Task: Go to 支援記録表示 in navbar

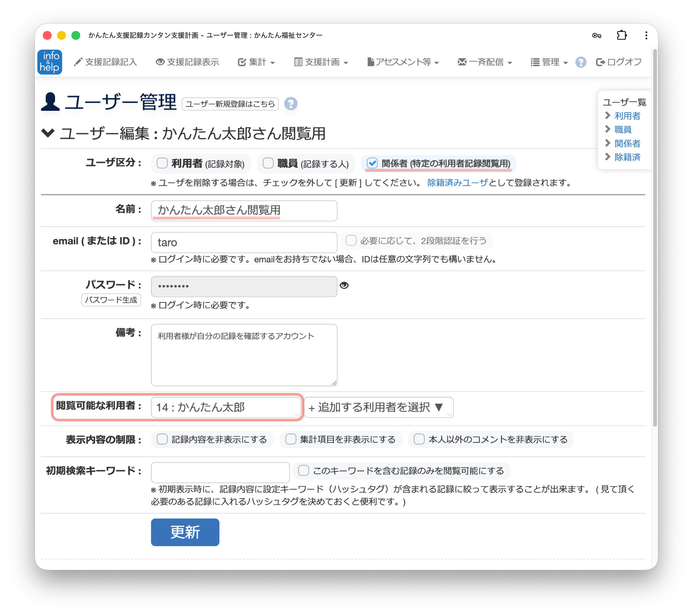Action: point(187,62)
